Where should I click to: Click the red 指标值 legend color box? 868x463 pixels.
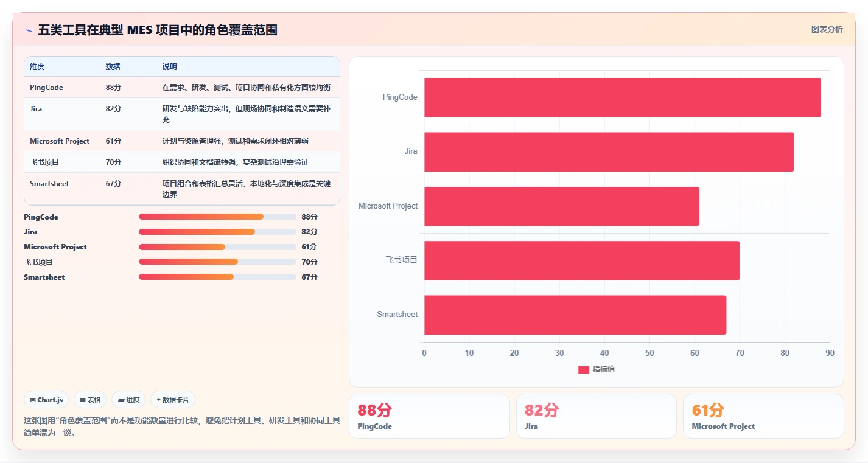(583, 369)
